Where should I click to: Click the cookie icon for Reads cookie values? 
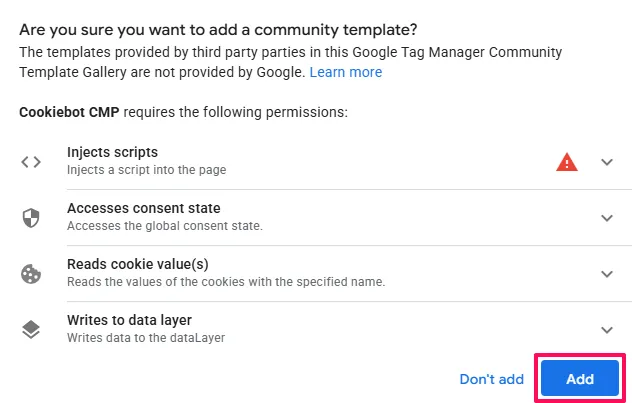31,274
